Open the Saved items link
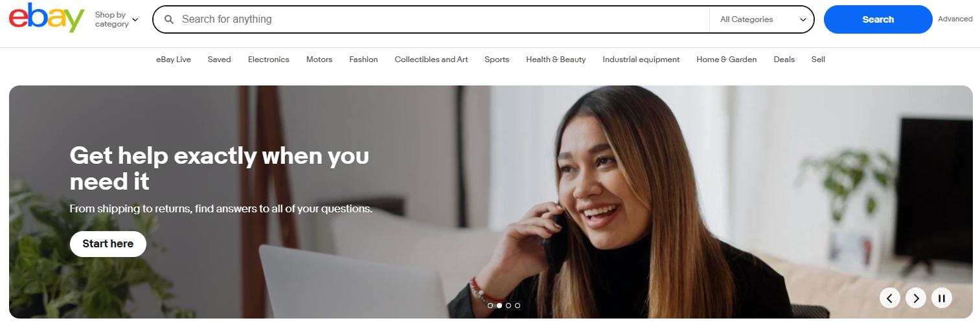This screenshot has width=980, height=325. click(219, 60)
